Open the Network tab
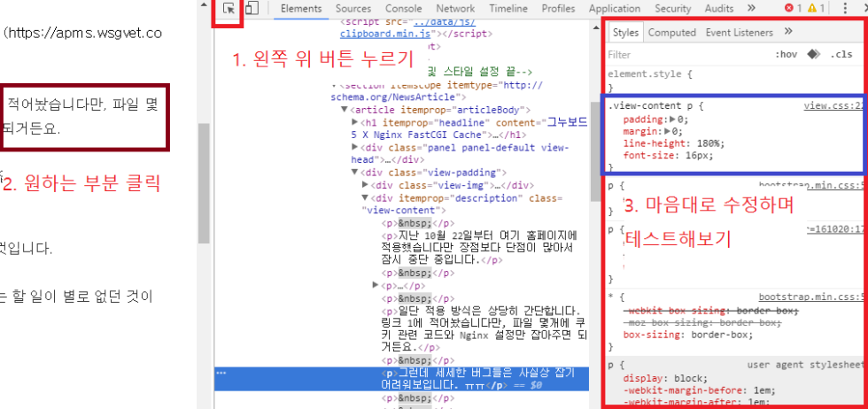 point(454,9)
